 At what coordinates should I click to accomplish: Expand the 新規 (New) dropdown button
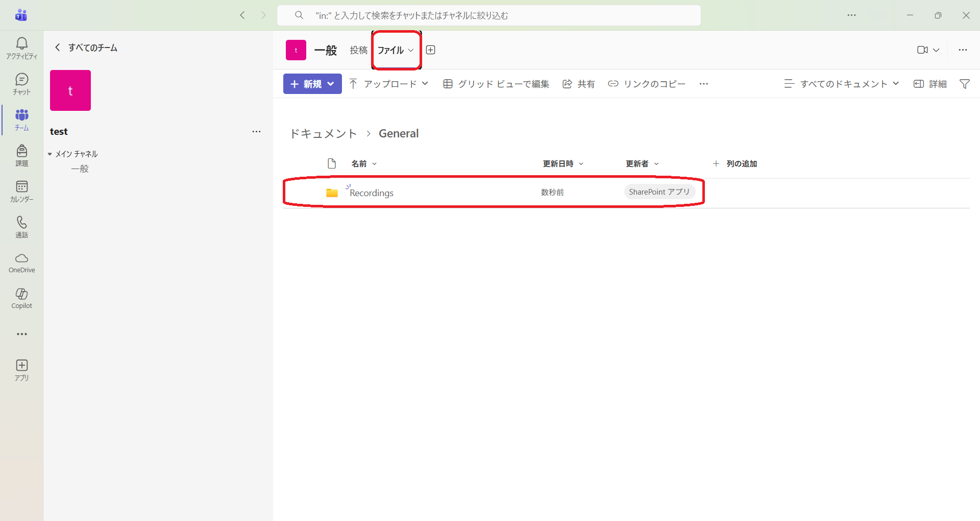click(312, 84)
